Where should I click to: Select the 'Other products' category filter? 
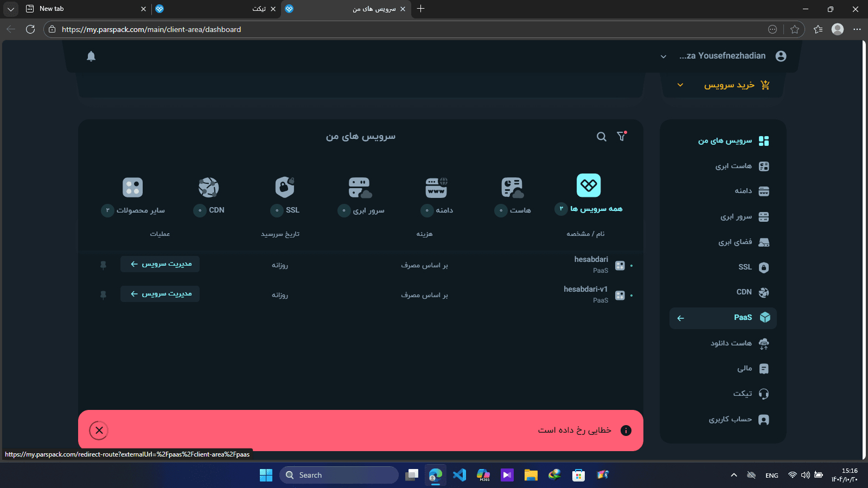click(x=133, y=188)
